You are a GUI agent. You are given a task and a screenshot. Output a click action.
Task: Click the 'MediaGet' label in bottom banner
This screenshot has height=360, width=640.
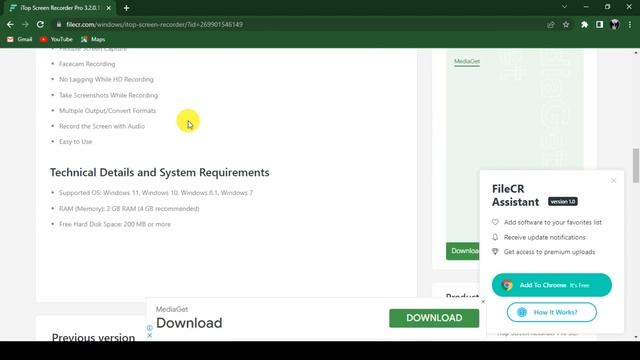(172, 309)
